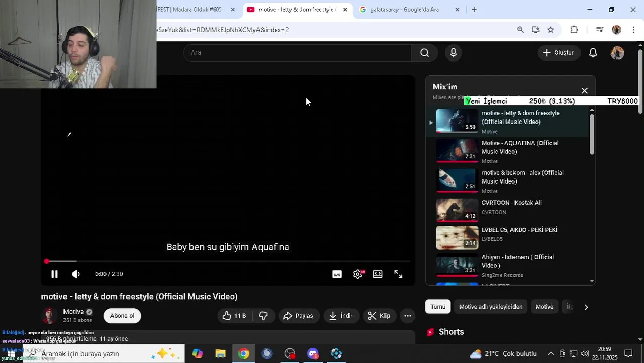Open Chrome profile avatar

[x=616, y=30]
